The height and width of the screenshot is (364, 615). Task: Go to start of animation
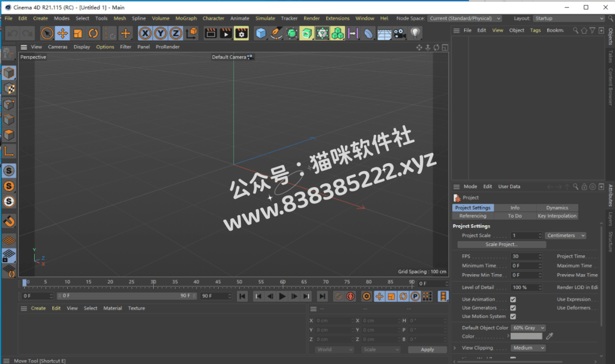click(x=243, y=297)
